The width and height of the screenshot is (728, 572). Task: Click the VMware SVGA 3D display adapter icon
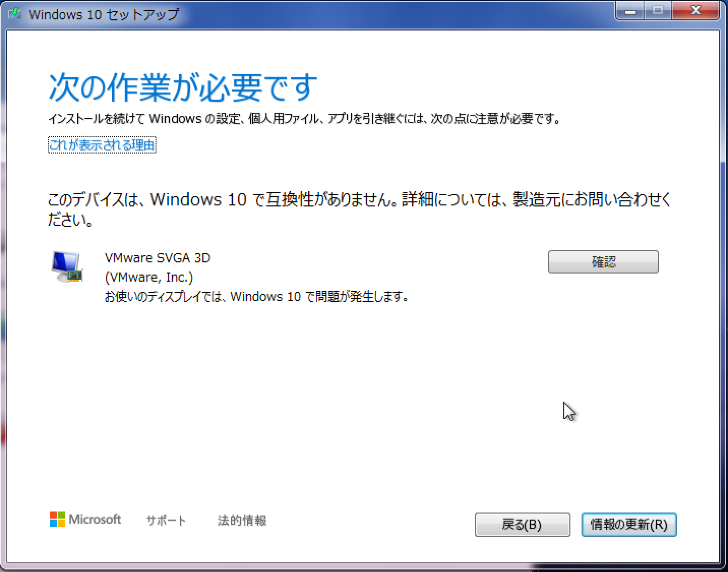[x=67, y=267]
